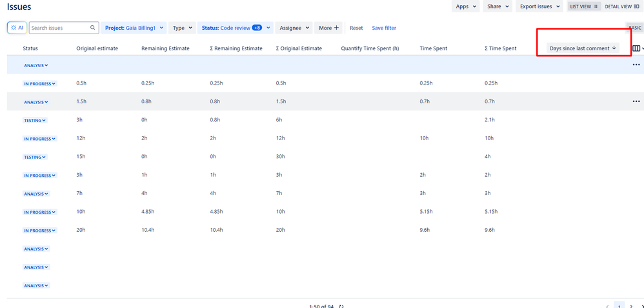644x308 pixels.
Task: Change IN PROGRESS status on 12h row
Action: tap(40, 139)
